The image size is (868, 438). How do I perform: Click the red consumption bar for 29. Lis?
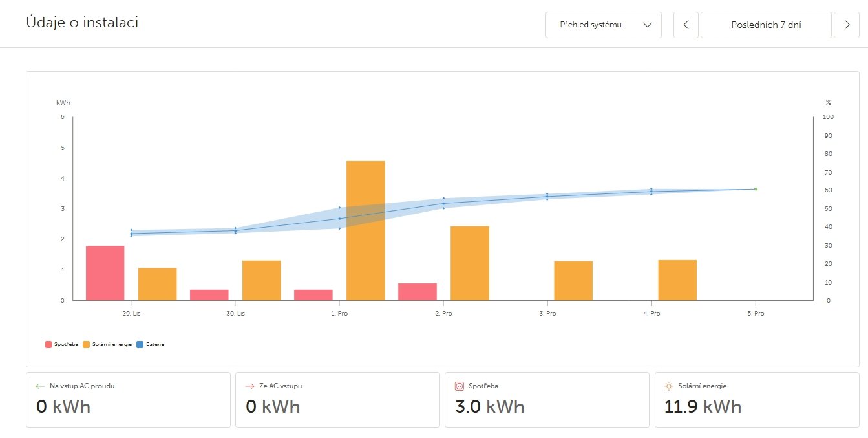[105, 273]
